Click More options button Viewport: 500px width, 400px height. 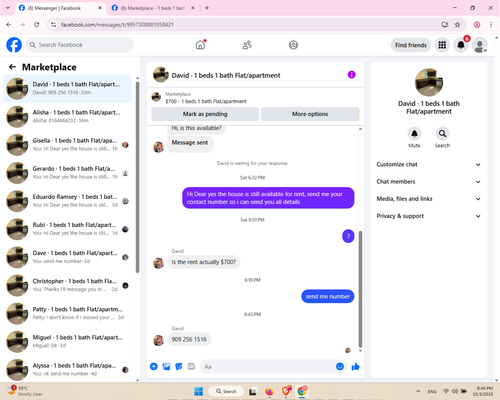click(310, 114)
